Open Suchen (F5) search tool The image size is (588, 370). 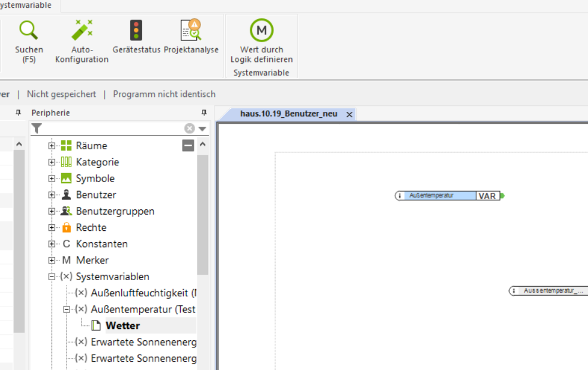pyautogui.click(x=29, y=41)
